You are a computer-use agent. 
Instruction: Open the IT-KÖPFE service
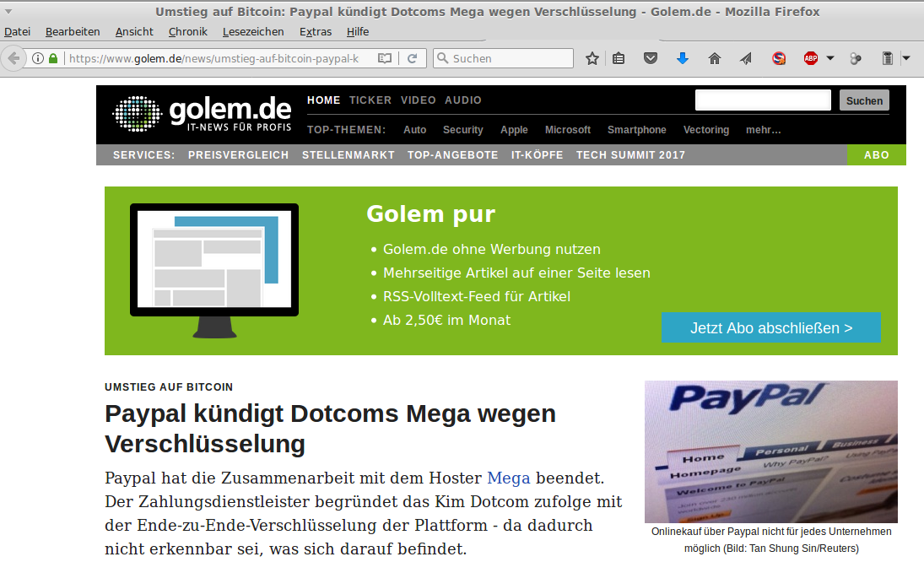[x=537, y=155]
